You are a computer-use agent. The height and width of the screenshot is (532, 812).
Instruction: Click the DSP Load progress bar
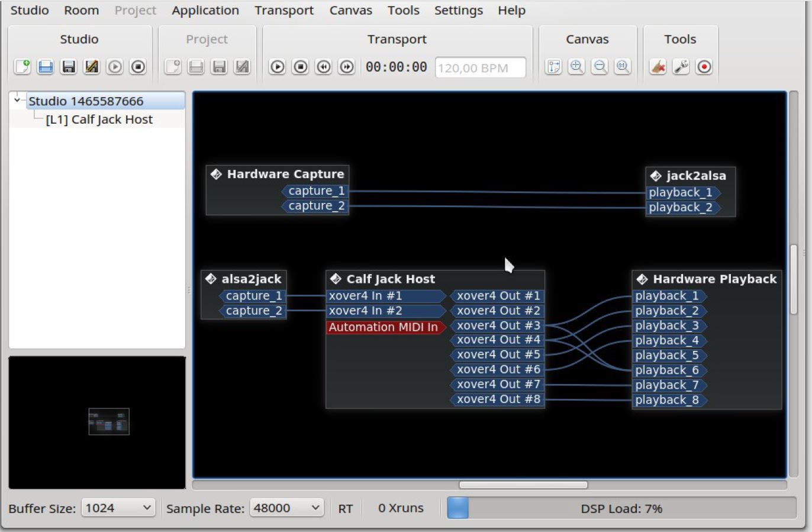click(x=621, y=508)
